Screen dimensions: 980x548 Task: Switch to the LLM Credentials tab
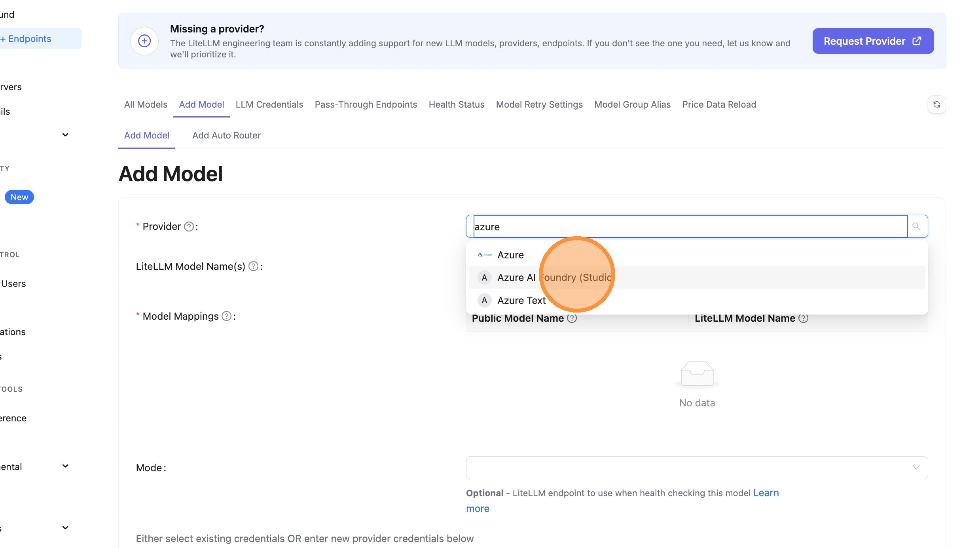(269, 104)
